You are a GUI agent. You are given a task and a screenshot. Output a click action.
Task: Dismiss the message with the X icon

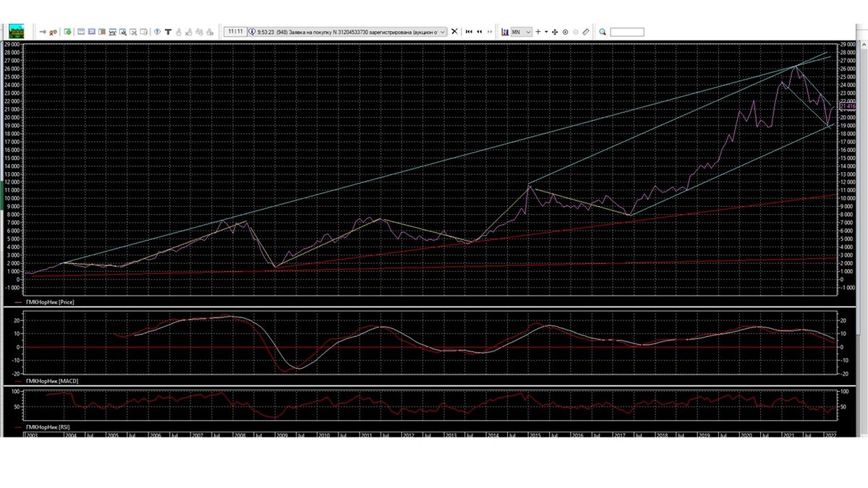click(x=454, y=32)
